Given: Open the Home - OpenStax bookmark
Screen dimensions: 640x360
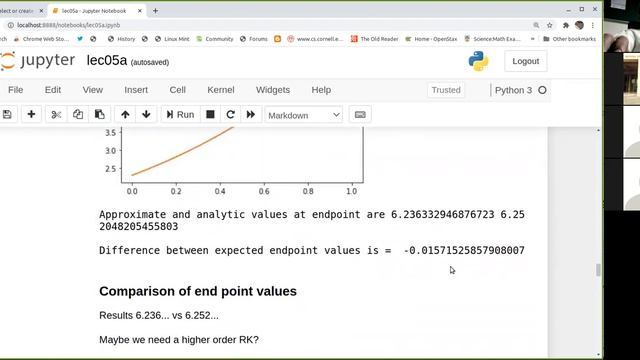Looking at the screenshot, I should [x=431, y=39].
